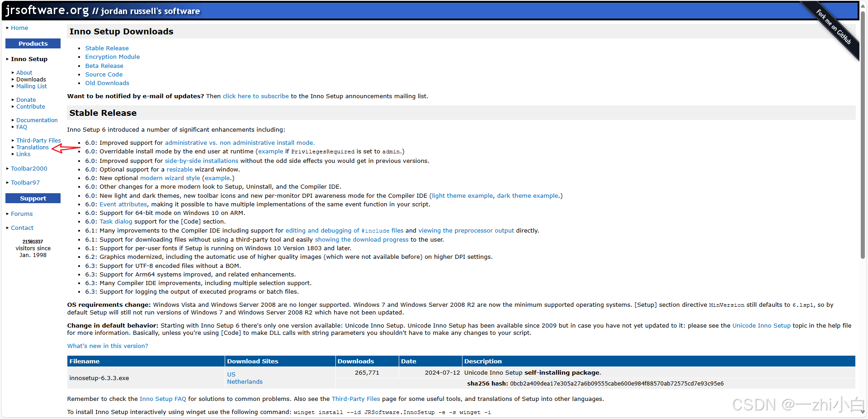This screenshot has width=868, height=419.
Task: Go to the Toolbar97 product page
Action: click(25, 183)
